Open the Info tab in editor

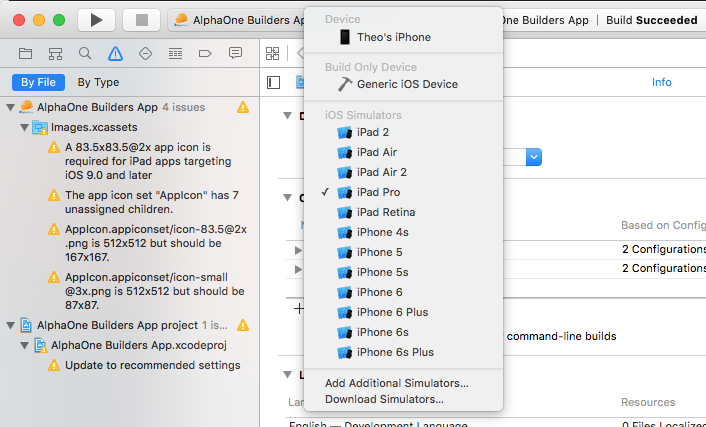pos(661,82)
